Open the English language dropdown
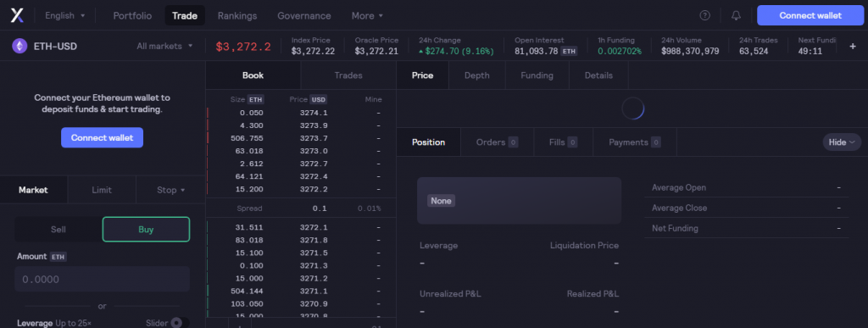 click(65, 15)
